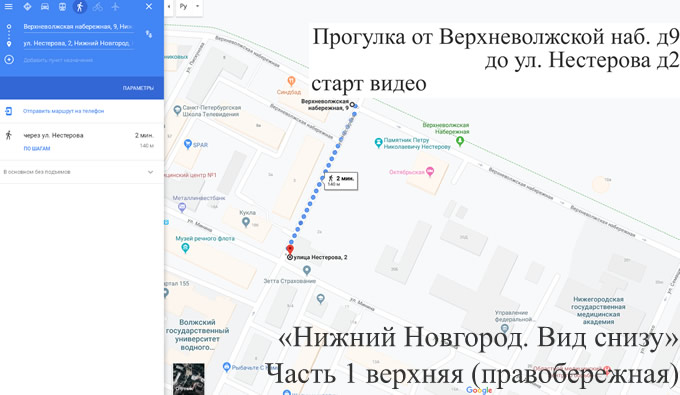Swap start and destination points

coord(149,34)
